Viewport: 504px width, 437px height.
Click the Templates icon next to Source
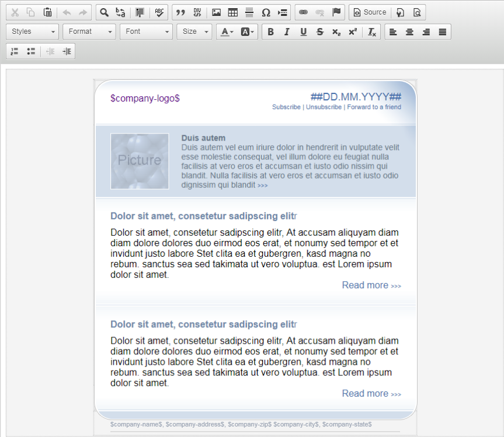point(400,12)
